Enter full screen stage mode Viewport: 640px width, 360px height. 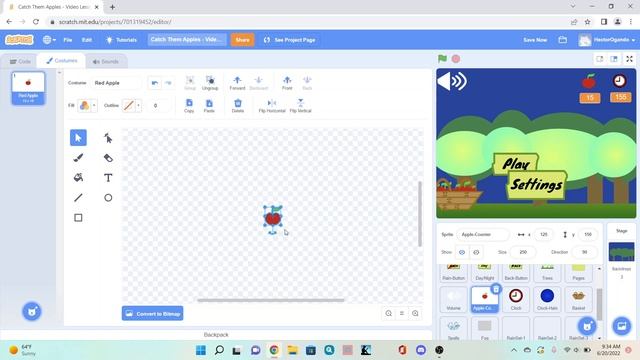click(x=629, y=59)
